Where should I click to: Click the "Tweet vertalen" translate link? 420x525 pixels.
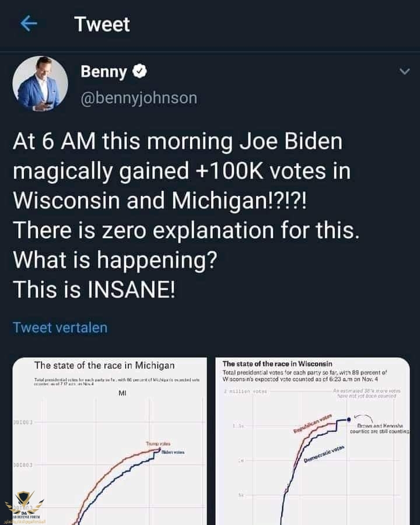pos(60,327)
